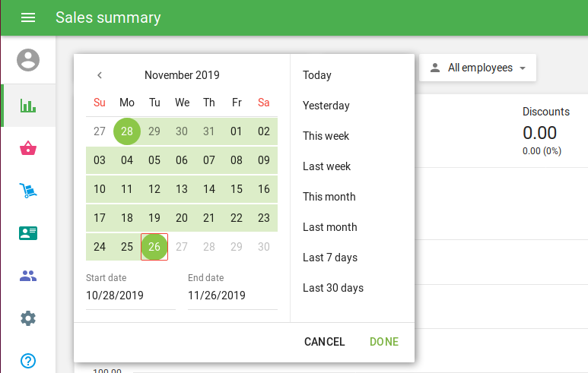The image size is (588, 373).
Task: Open the Reports bar chart icon
Action: pos(28,106)
